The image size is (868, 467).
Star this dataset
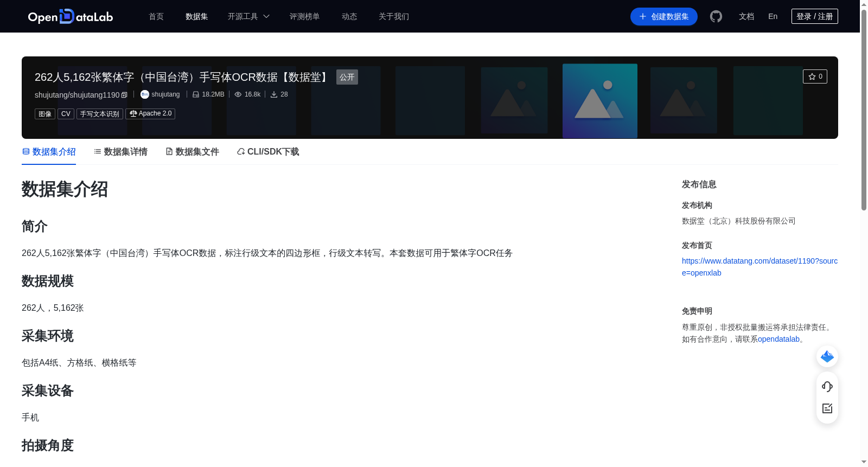(815, 76)
